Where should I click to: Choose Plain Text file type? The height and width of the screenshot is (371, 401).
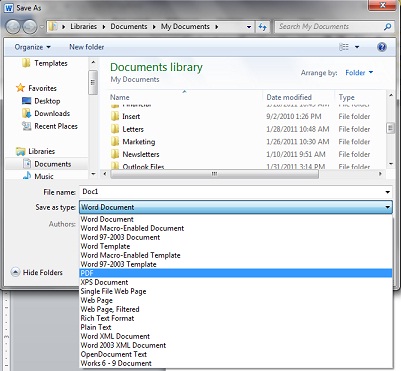point(236,327)
